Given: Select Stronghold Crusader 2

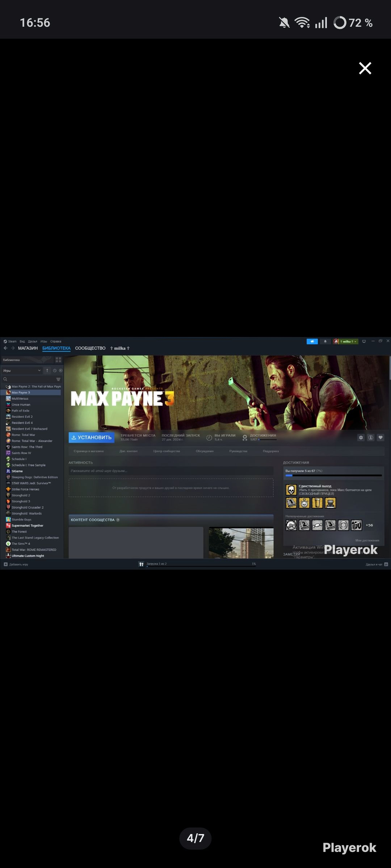Looking at the screenshot, I should coord(31,507).
